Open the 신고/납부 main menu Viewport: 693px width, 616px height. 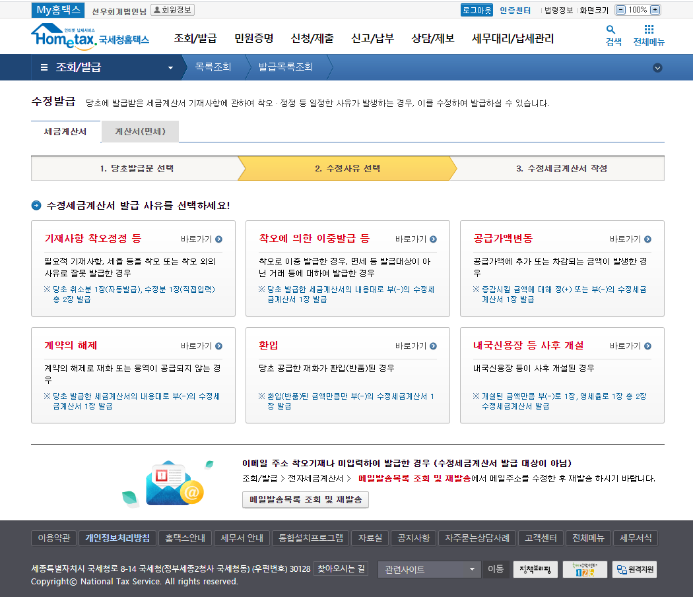tap(373, 38)
